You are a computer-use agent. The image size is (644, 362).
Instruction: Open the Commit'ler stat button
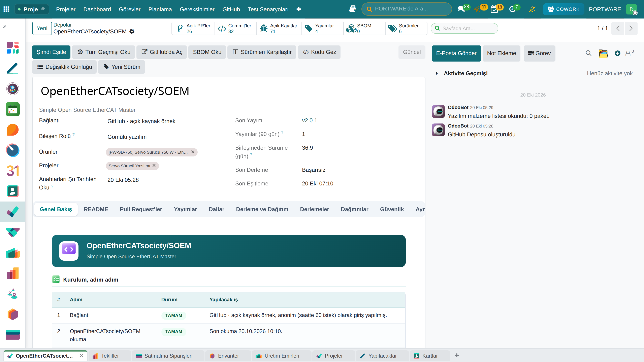[235, 28]
